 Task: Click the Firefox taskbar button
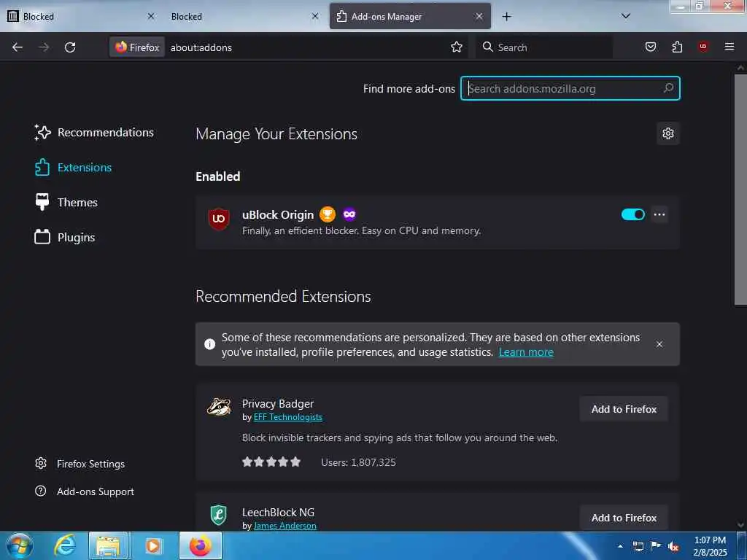pos(201,545)
